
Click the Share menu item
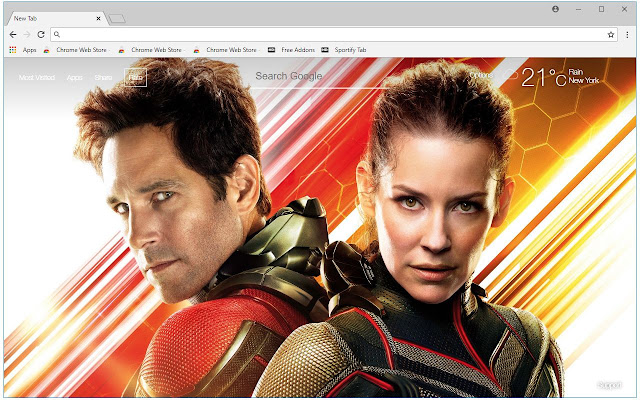[x=103, y=78]
